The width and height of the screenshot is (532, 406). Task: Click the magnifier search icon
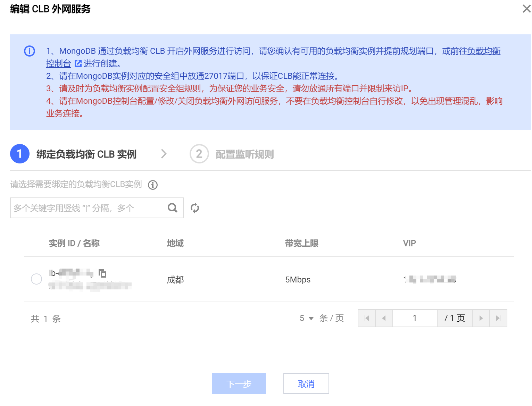point(173,208)
